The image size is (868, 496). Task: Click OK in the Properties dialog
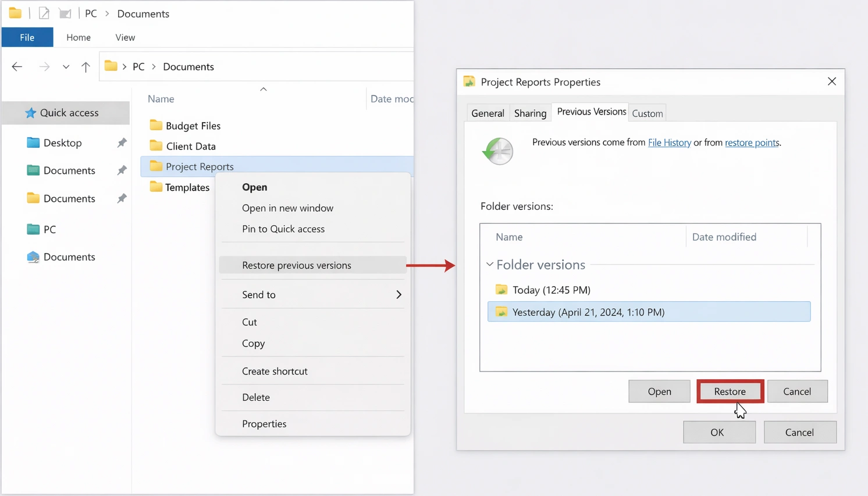click(719, 432)
